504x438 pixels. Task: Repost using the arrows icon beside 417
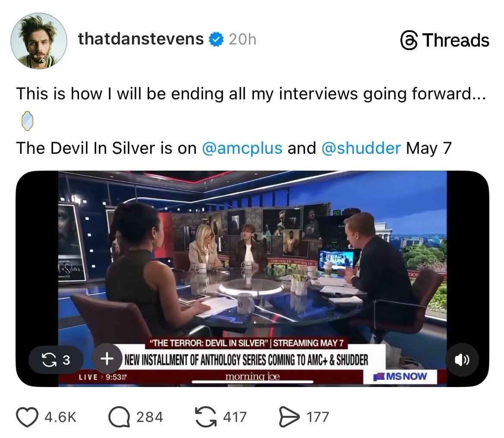[206, 417]
